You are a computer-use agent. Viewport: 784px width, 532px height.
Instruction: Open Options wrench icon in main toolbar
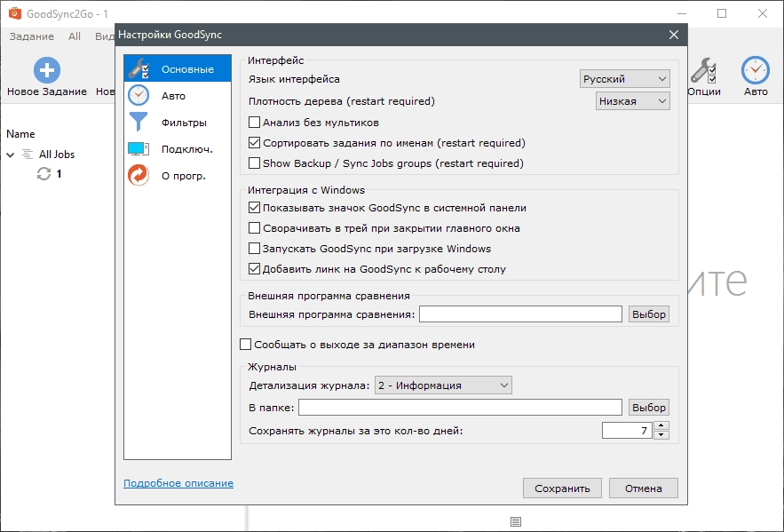(x=703, y=70)
